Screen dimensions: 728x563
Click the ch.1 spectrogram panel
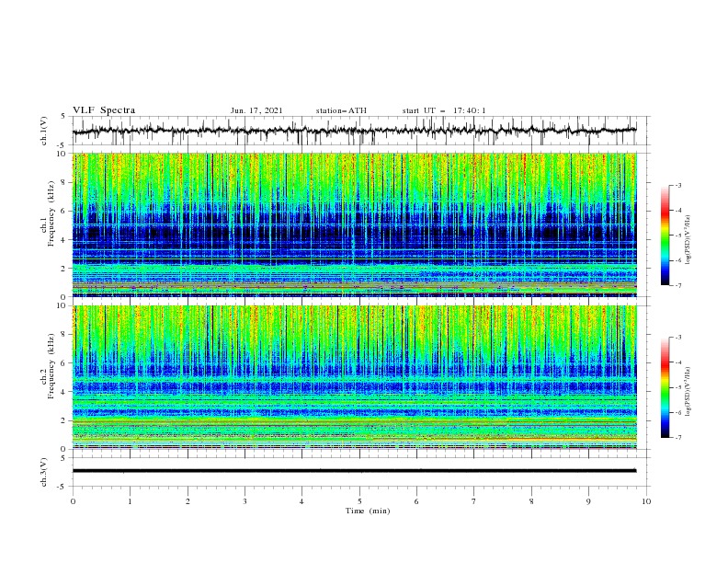coord(354,224)
